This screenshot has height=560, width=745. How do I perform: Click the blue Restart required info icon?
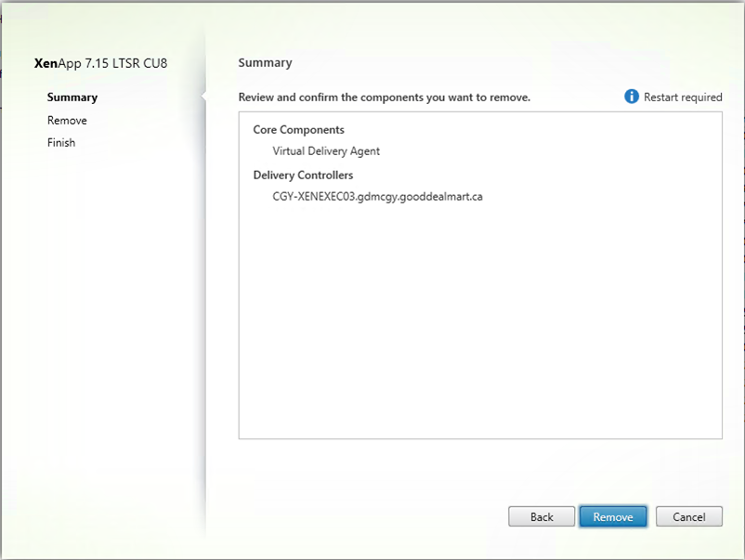[631, 97]
